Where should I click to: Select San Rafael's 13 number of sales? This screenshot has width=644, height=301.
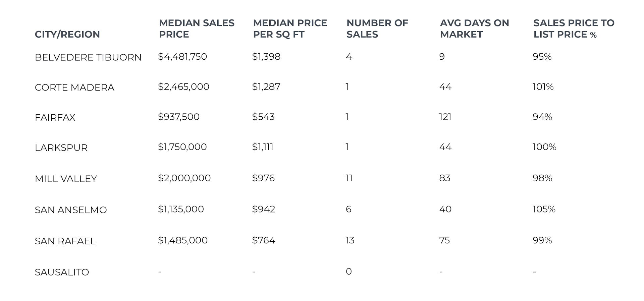pyautogui.click(x=350, y=240)
